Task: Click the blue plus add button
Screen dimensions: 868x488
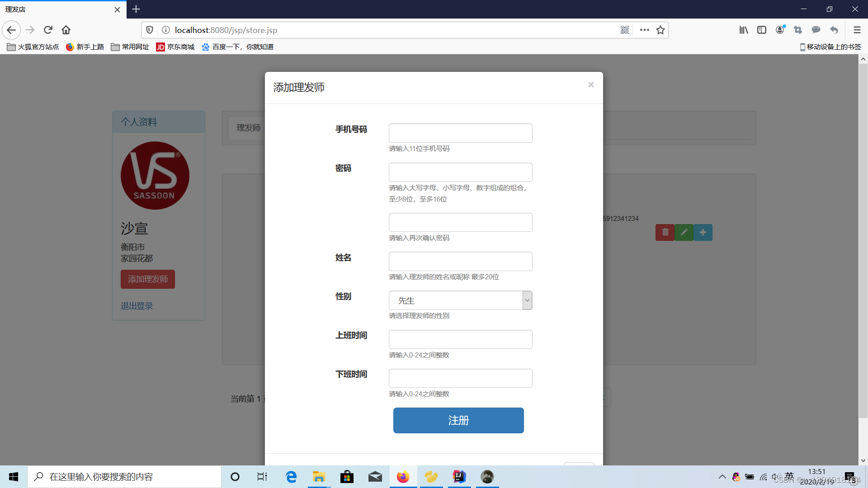Action: (703, 232)
